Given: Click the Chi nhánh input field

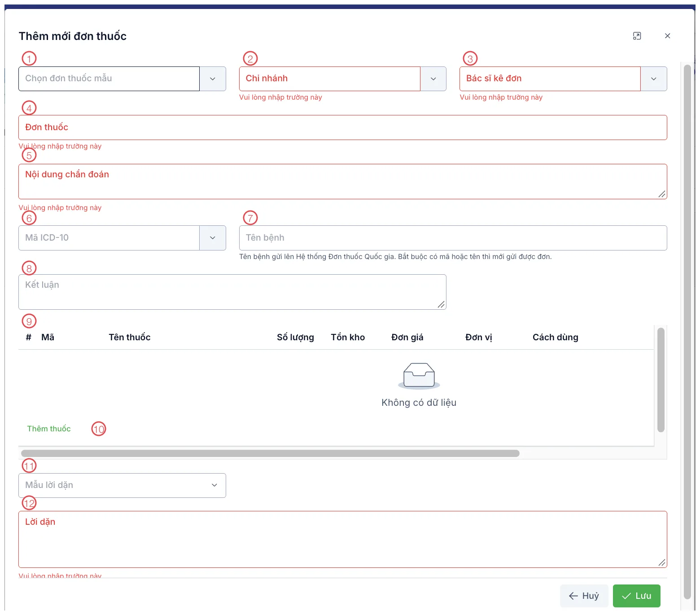Looking at the screenshot, I should [330, 79].
